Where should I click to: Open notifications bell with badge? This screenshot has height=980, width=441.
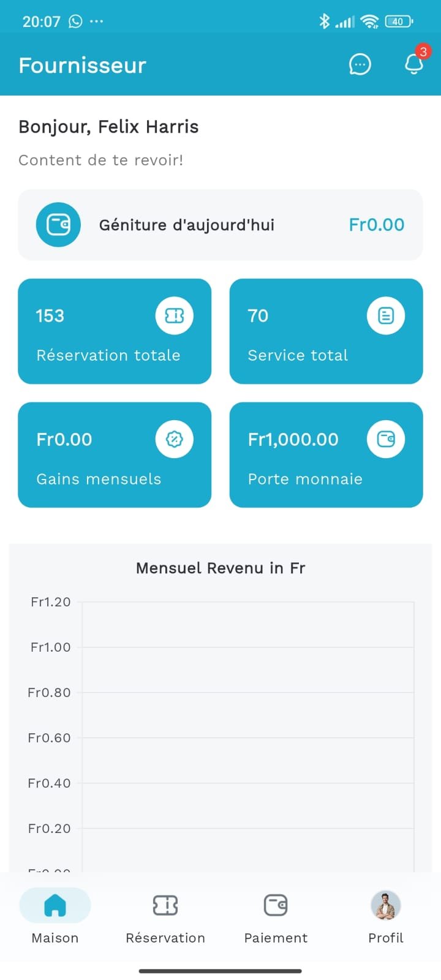pos(414,64)
